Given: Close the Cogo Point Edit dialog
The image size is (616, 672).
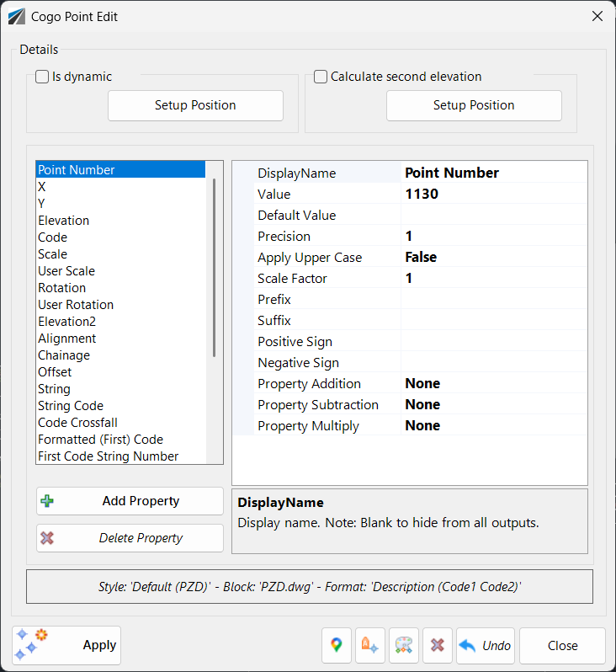Looking at the screenshot, I should point(562,646).
